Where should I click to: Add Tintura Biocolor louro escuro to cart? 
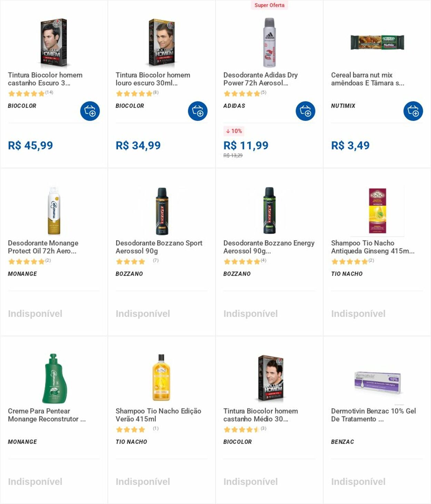pyautogui.click(x=198, y=111)
